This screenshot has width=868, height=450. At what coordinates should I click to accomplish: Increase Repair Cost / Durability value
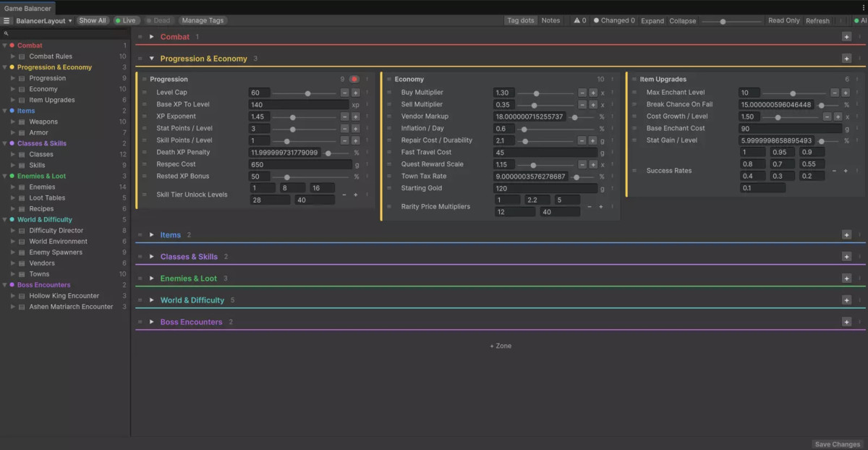coord(593,140)
